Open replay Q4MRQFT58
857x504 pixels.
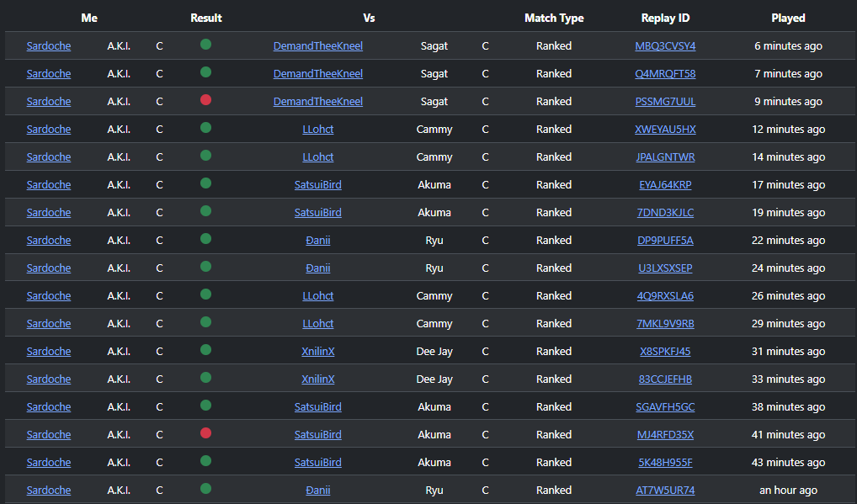[665, 74]
